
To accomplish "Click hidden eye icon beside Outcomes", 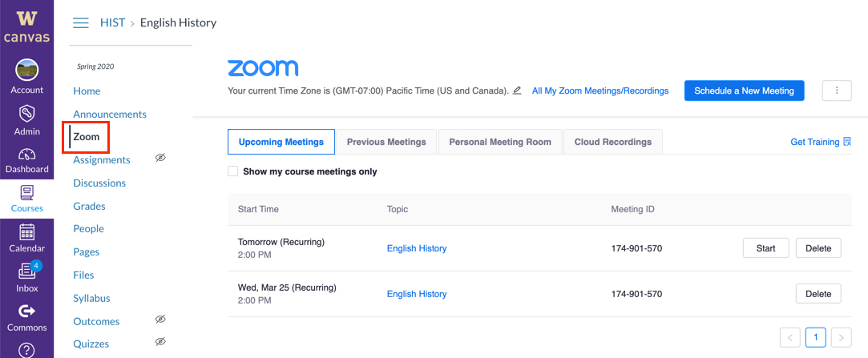I will pos(160,320).
